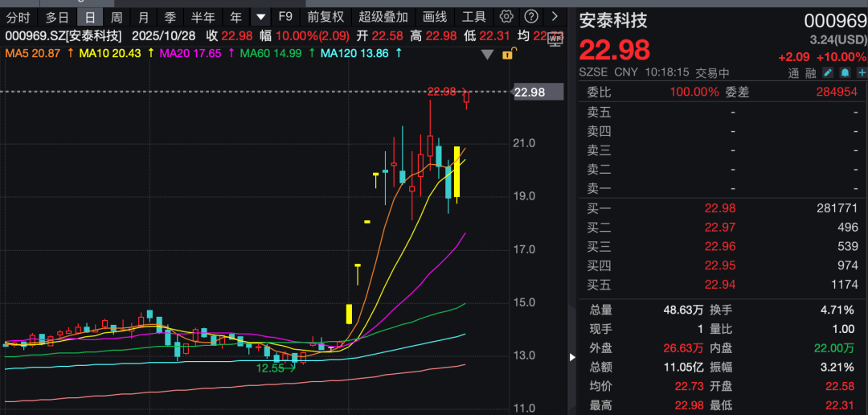Click the 2025/10/28 date text
Viewport: 868px width, 415px height.
tap(166, 36)
